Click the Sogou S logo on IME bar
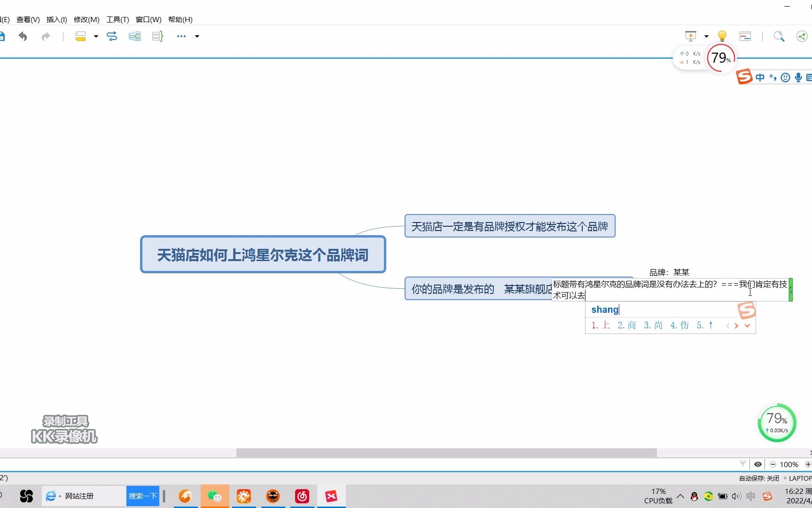Image resolution: width=812 pixels, height=508 pixels. click(744, 76)
